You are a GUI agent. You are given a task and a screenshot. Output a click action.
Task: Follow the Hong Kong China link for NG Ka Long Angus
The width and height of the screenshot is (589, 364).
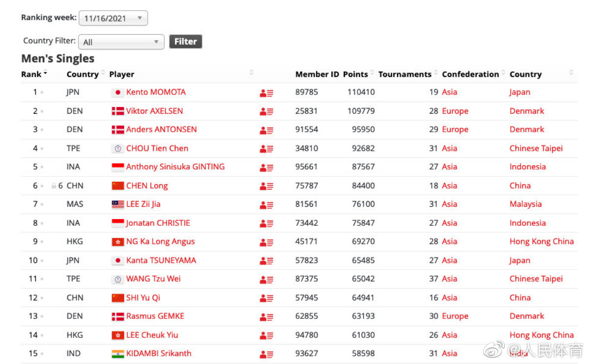click(541, 242)
